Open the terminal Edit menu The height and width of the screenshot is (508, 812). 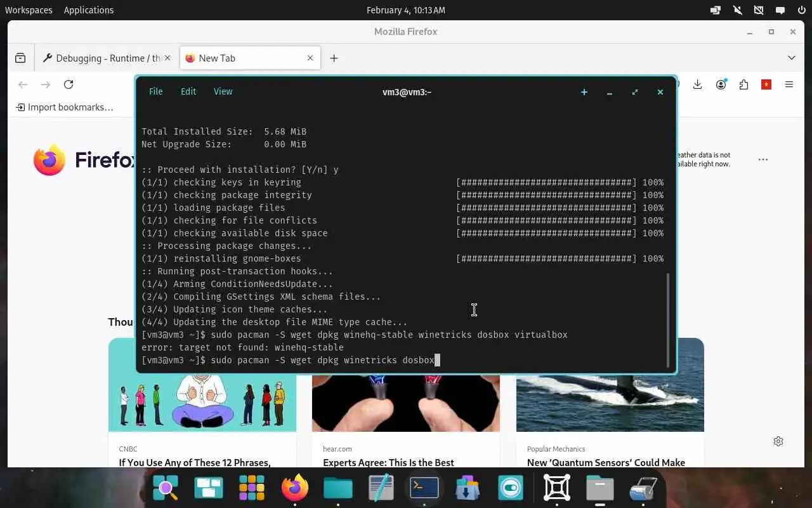[188, 91]
